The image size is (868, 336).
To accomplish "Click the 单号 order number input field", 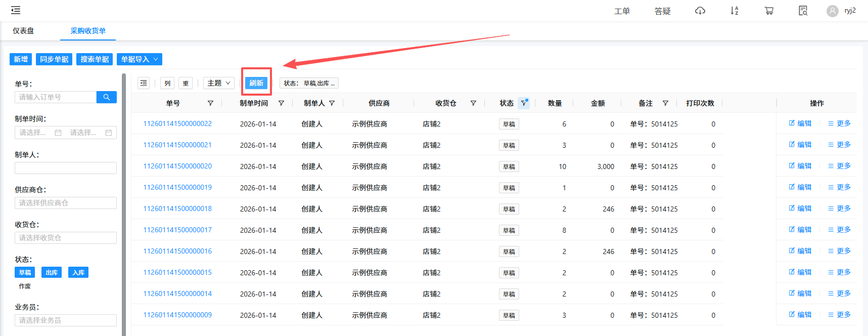I will [x=56, y=97].
